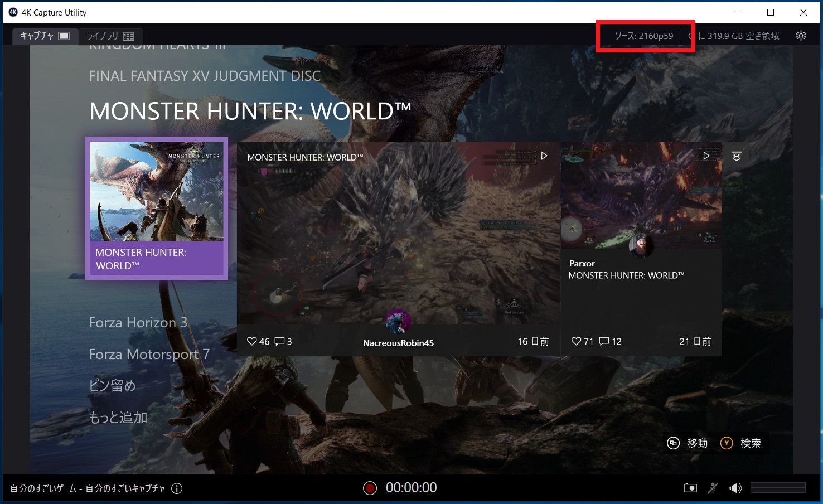Click the 00:00:00 recording timer
This screenshot has width=823, height=504.
tap(411, 488)
